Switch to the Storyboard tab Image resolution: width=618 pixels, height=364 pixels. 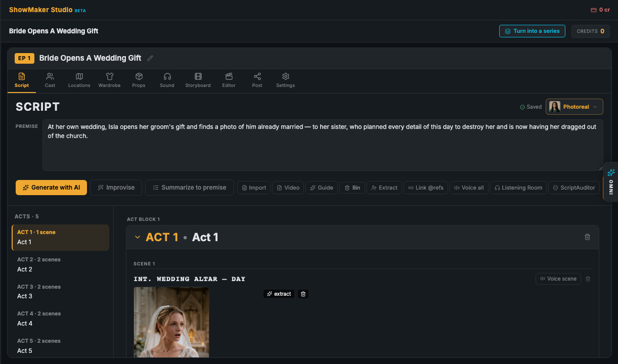click(x=198, y=80)
